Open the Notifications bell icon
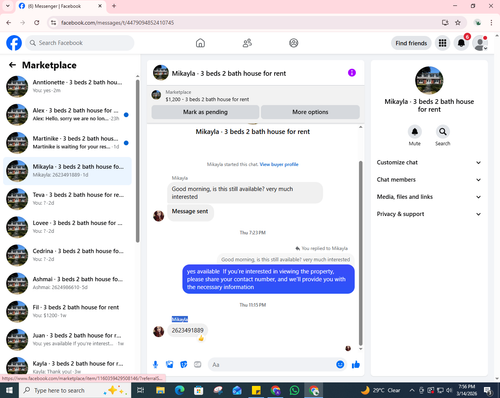 (x=461, y=43)
